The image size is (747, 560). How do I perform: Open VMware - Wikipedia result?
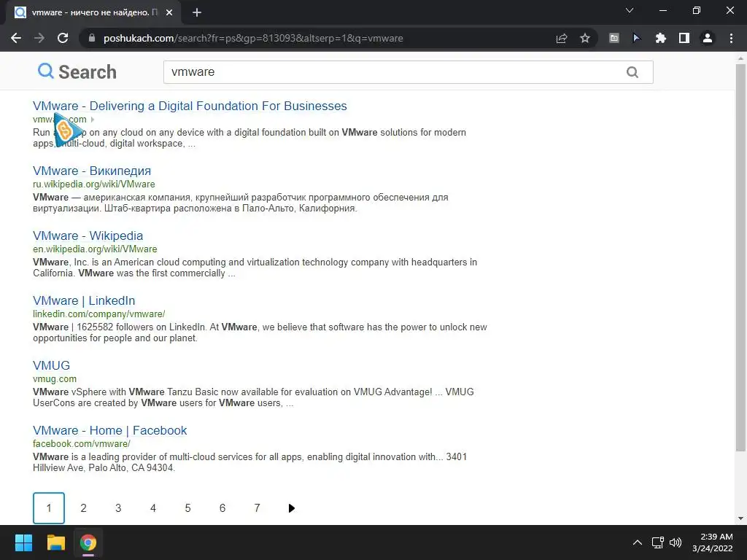click(88, 236)
